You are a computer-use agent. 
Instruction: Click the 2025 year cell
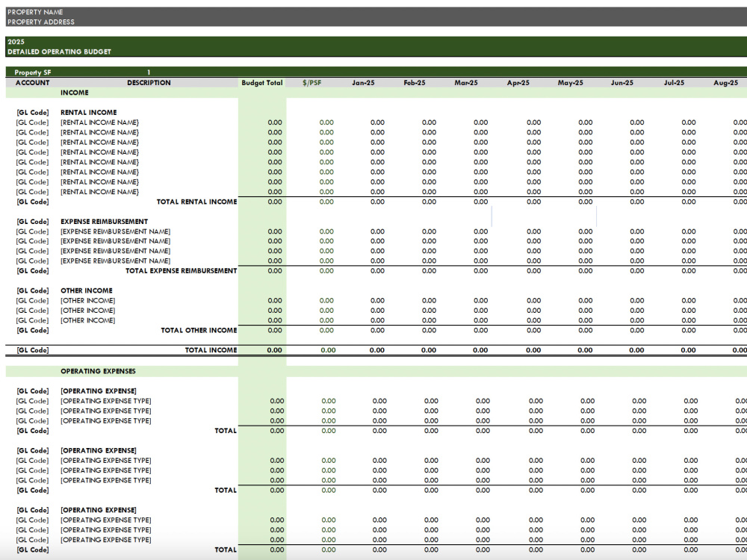click(16, 42)
